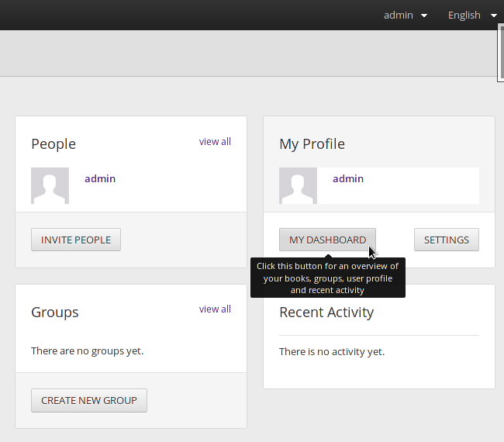Open My Dashboard
The height and width of the screenshot is (442, 504).
[327, 240]
